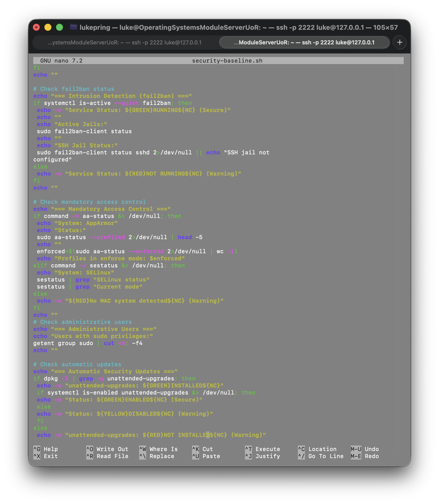
Task: Minimize window with the yellow button
Action: pos(48,27)
